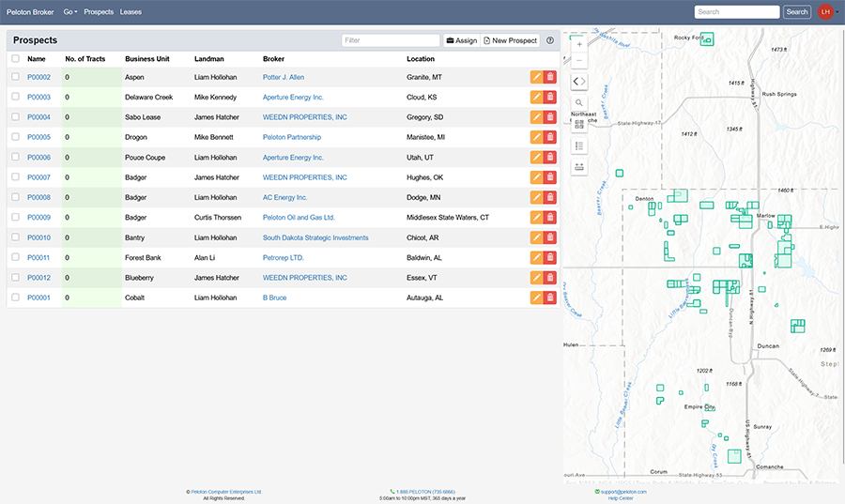Click the basemap gallery grid icon

coord(579,124)
